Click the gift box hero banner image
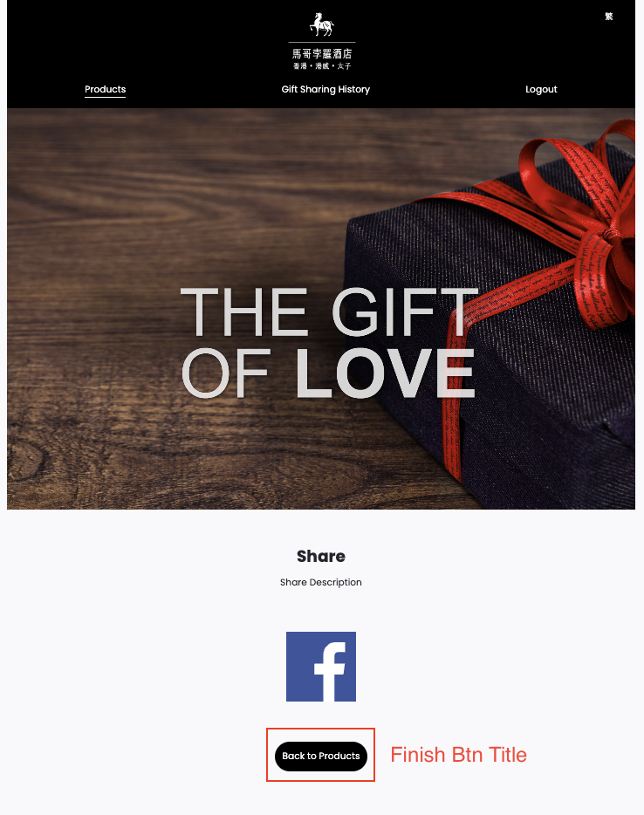 coord(321,309)
